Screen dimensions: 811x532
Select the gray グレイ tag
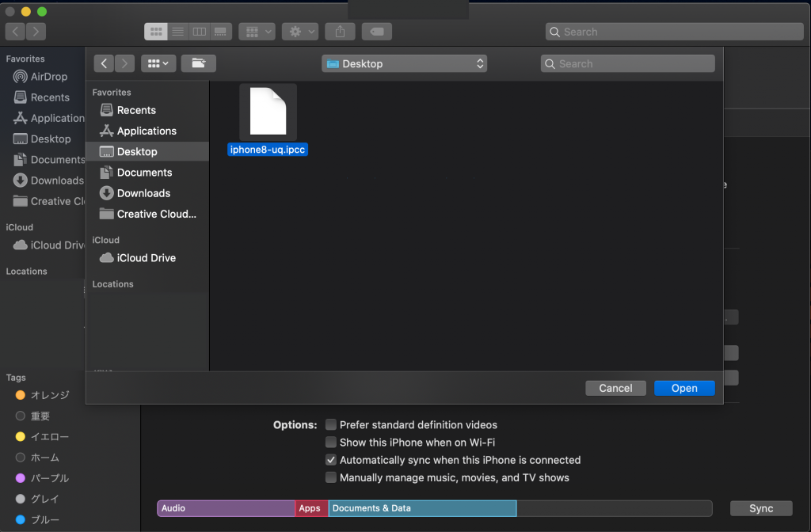[38, 499]
